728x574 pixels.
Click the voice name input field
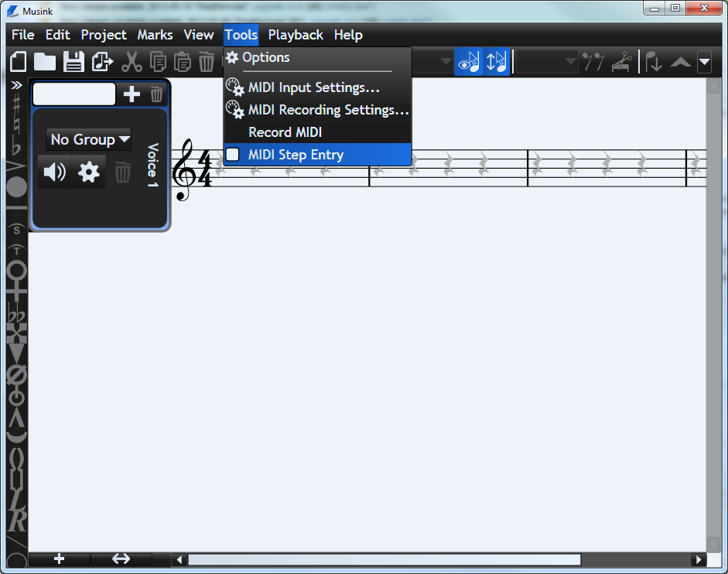point(74,94)
